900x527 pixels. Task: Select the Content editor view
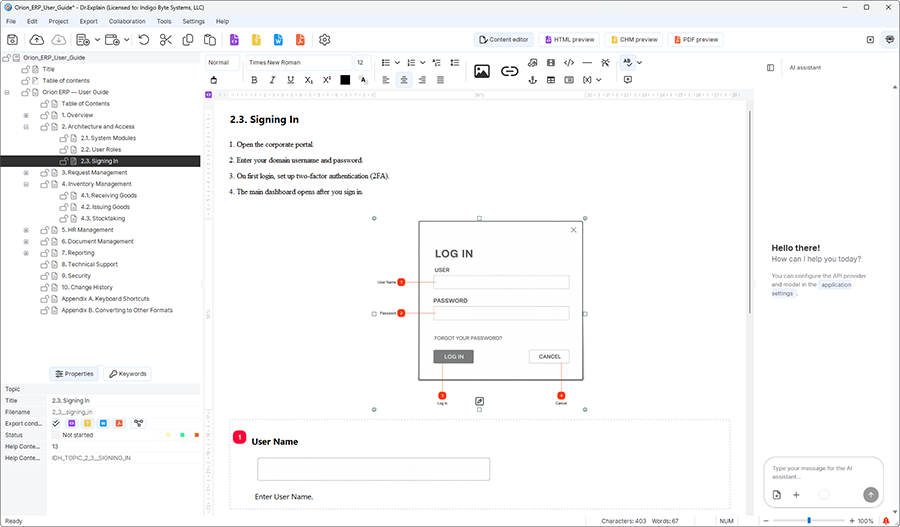pos(504,40)
